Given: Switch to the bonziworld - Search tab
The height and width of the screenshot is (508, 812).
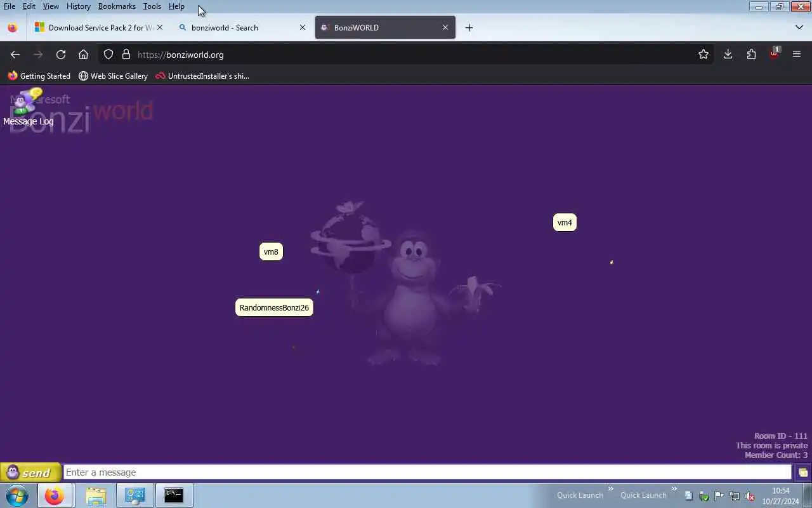Looking at the screenshot, I should (x=241, y=27).
